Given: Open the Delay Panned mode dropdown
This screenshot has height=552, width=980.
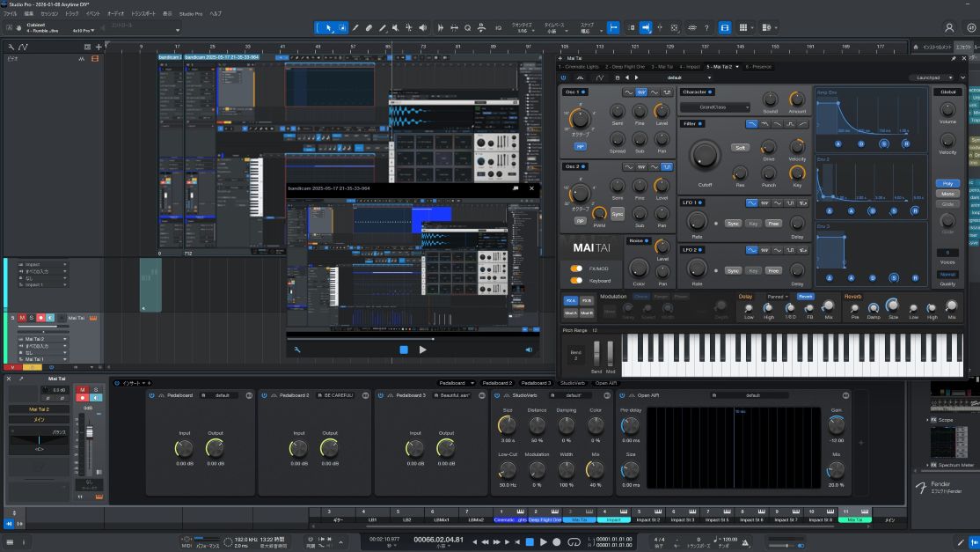Looking at the screenshot, I should (x=777, y=297).
